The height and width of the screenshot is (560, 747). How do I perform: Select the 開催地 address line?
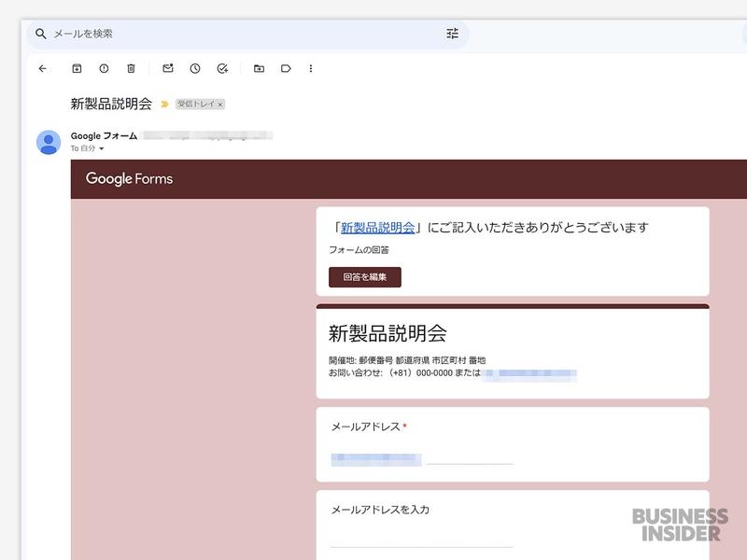tap(407, 360)
